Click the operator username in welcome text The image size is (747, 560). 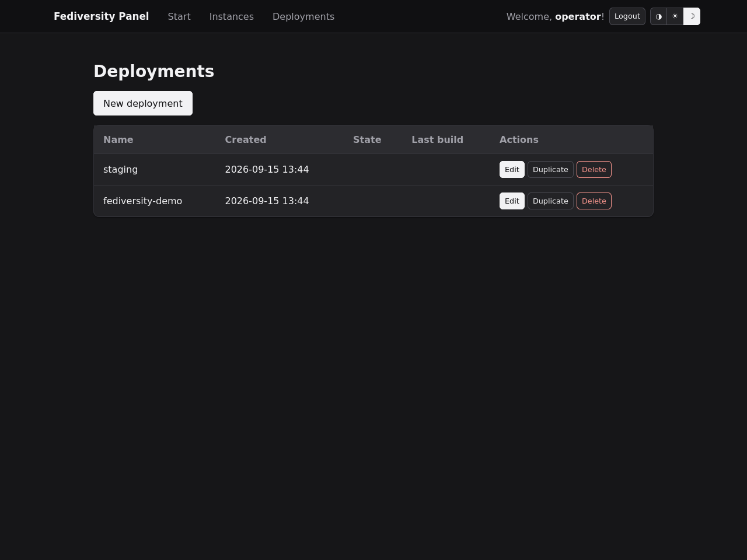578,16
